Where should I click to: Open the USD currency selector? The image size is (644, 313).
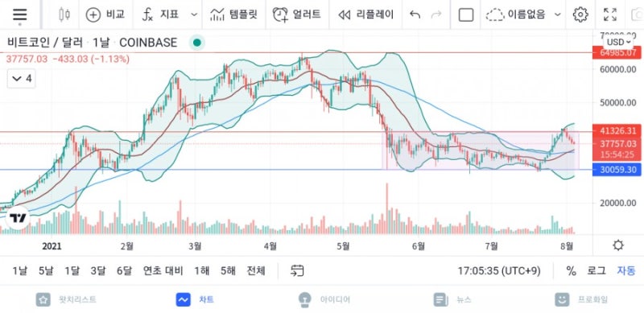619,42
